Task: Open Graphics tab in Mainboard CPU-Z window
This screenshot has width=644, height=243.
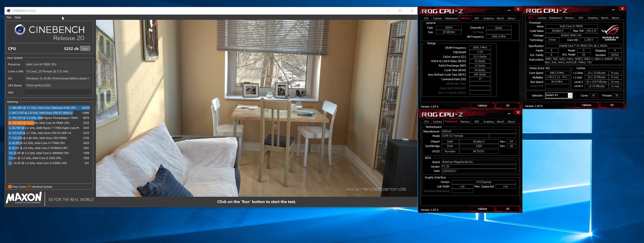Action: click(489, 122)
